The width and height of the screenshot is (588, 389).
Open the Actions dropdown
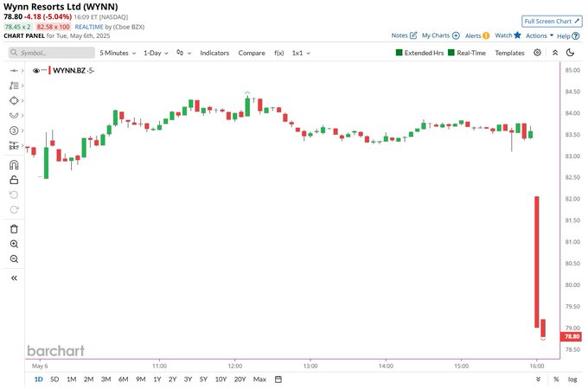tap(540, 35)
